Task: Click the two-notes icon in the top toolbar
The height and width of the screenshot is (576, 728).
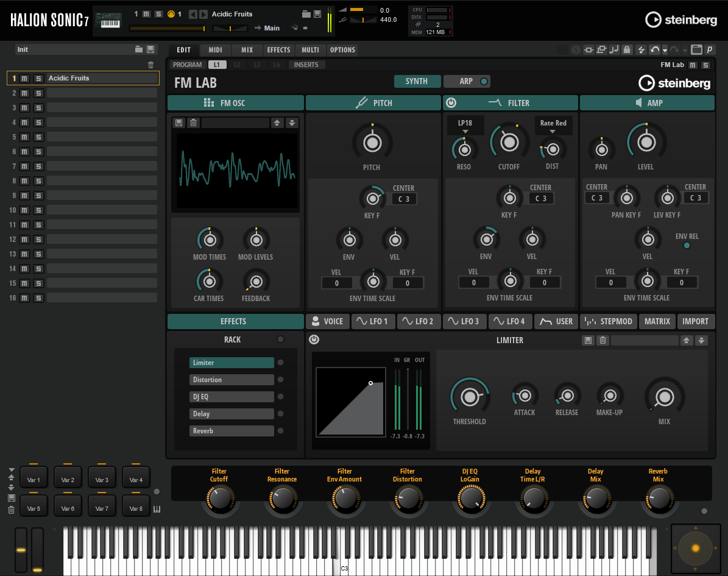Action: coord(614,50)
